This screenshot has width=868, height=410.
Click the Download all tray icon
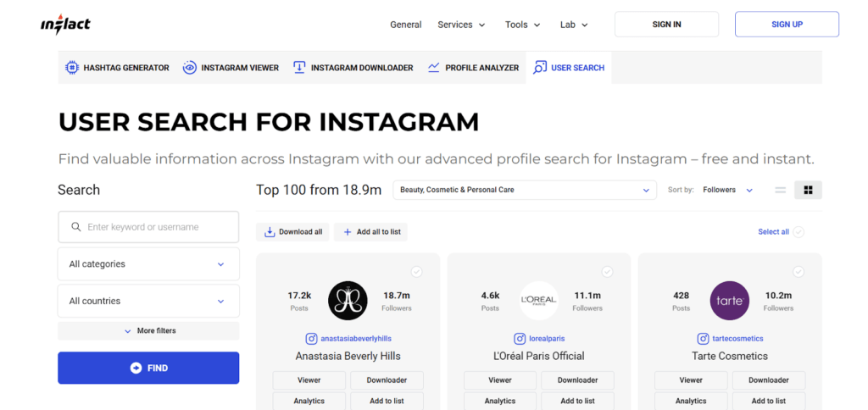pos(270,232)
